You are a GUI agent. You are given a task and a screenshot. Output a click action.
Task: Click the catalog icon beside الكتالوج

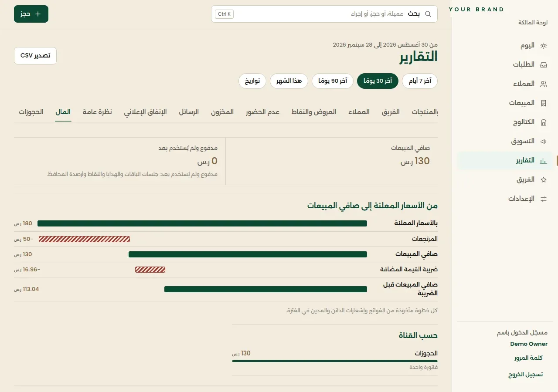544,122
